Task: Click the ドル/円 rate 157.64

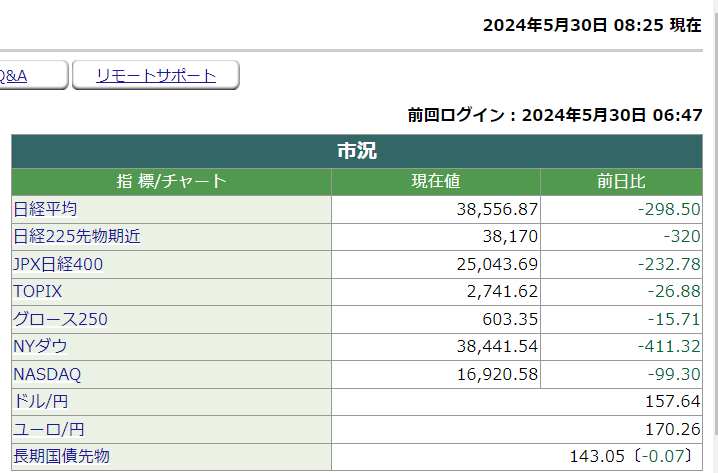Action: [675, 402]
